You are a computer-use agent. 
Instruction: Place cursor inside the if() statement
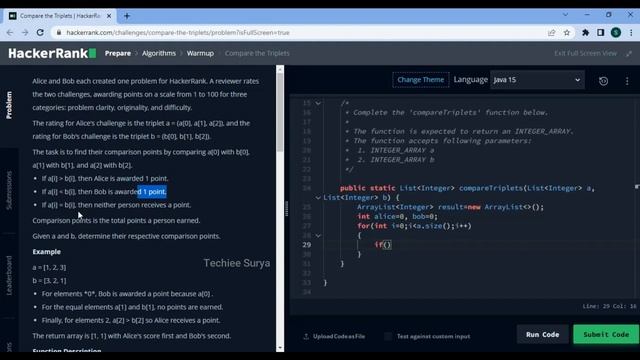coord(387,245)
